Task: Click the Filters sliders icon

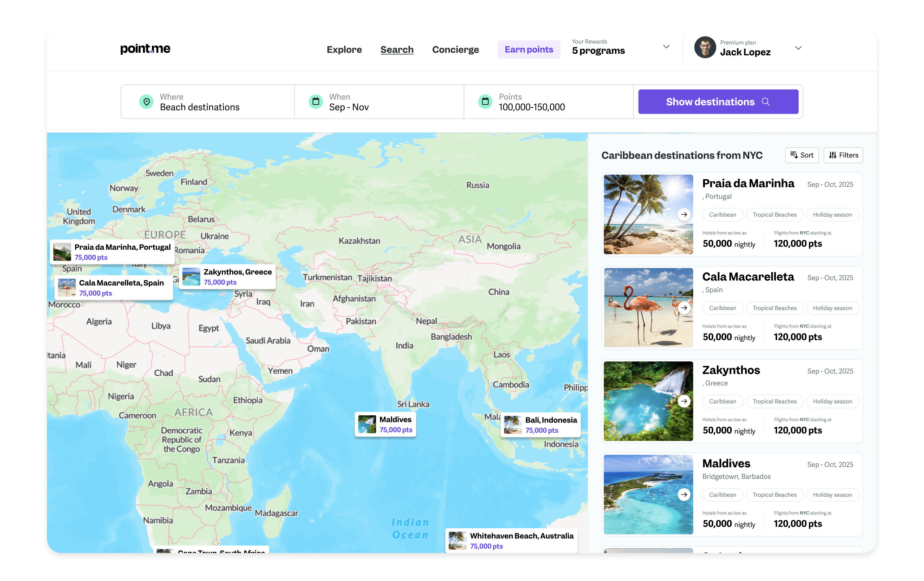Action: click(x=832, y=155)
